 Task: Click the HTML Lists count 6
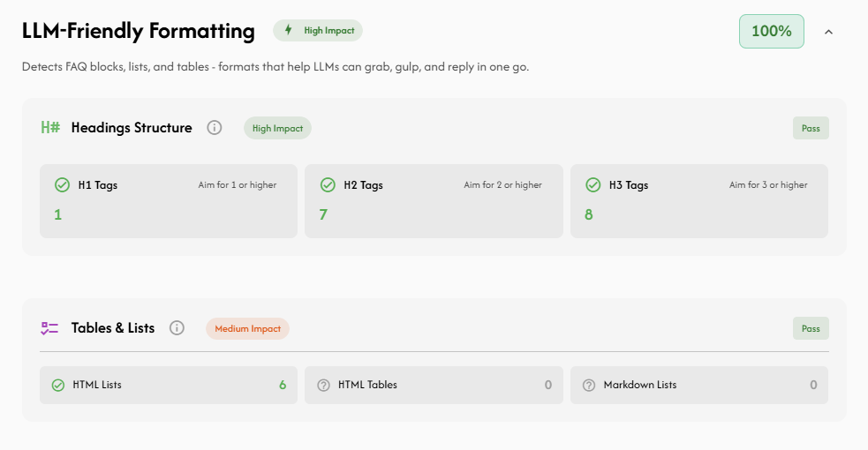283,385
